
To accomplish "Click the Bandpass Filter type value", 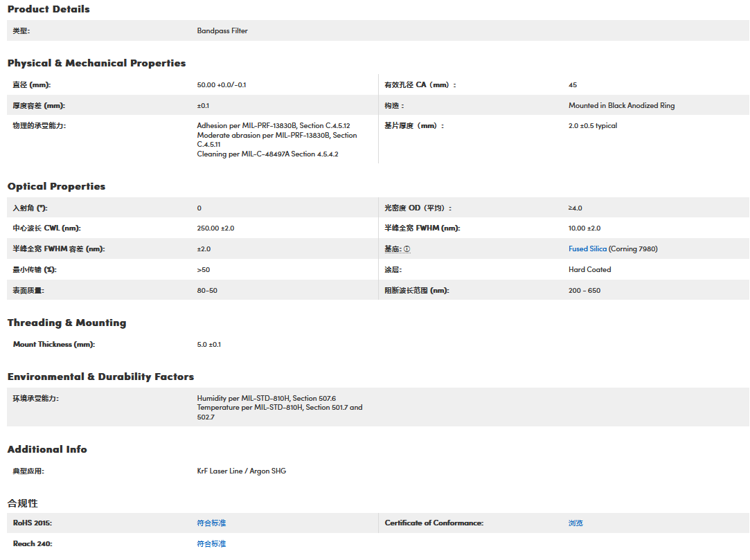I will tap(222, 31).
